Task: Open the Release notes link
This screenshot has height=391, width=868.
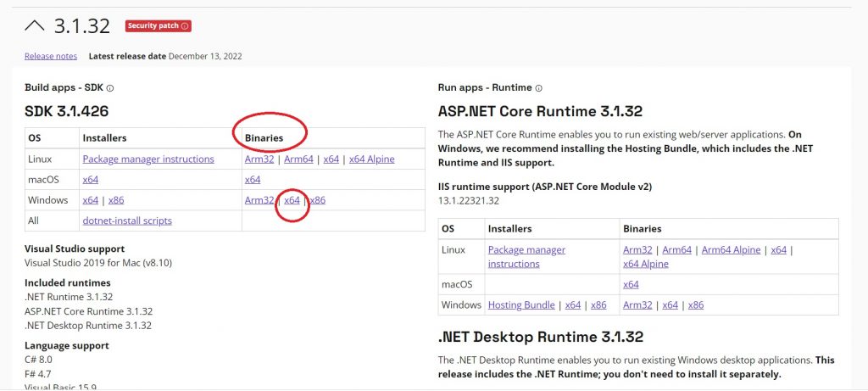Action: tap(51, 56)
